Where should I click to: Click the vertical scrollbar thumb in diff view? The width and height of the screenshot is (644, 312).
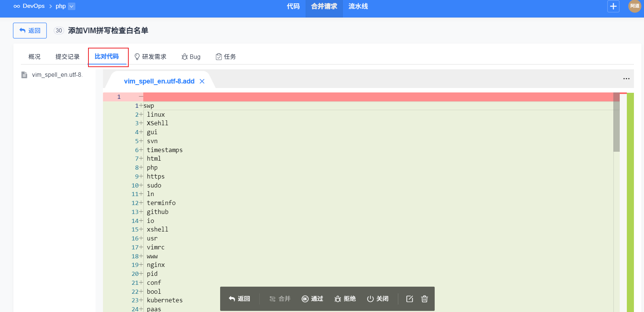(x=616, y=122)
